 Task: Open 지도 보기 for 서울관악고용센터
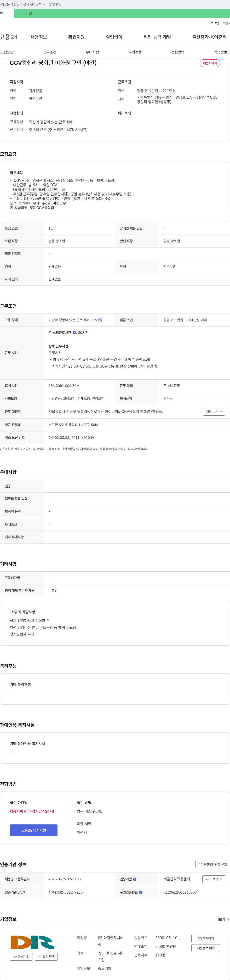214,879
